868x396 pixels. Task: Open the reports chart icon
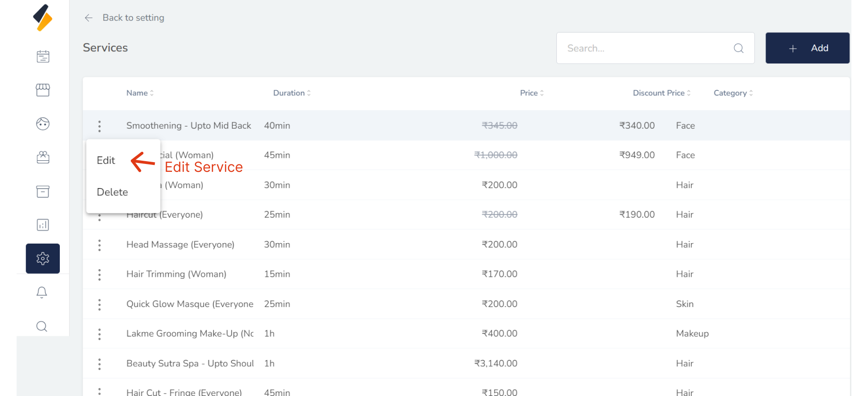(x=43, y=225)
